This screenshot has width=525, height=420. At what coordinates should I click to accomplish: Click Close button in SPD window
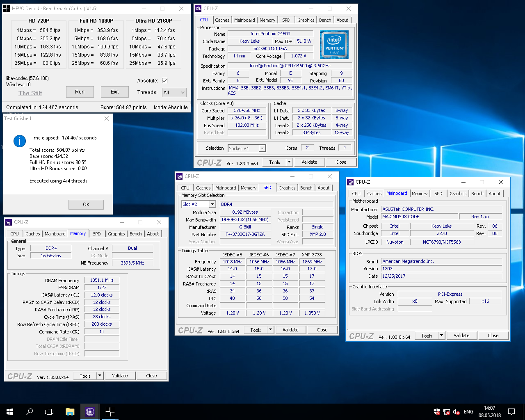[x=322, y=330]
